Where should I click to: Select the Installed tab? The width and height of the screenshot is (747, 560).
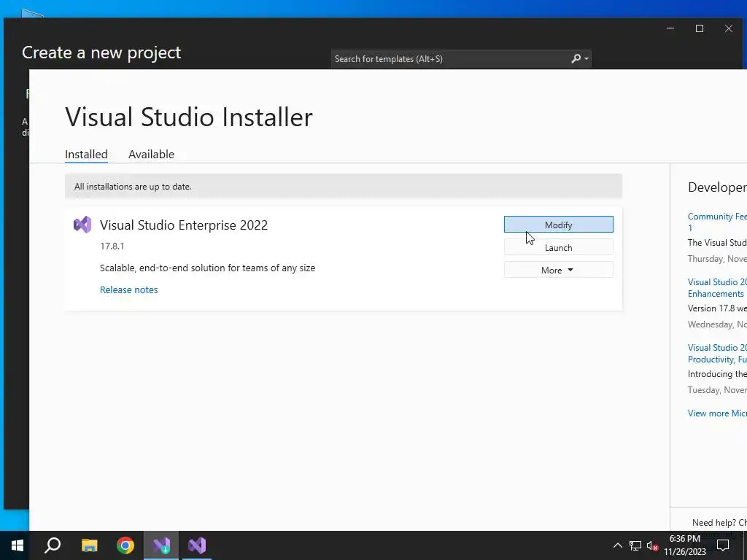86,155
